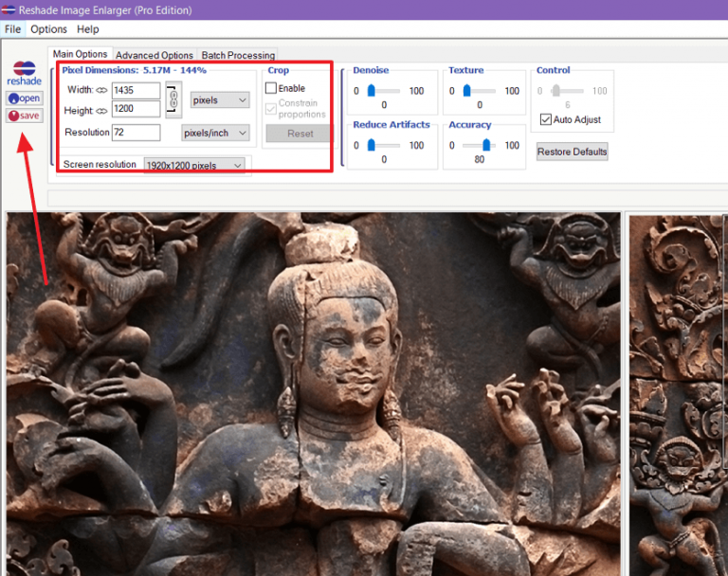
Task: Click the reshade logo icon
Action: 24,69
